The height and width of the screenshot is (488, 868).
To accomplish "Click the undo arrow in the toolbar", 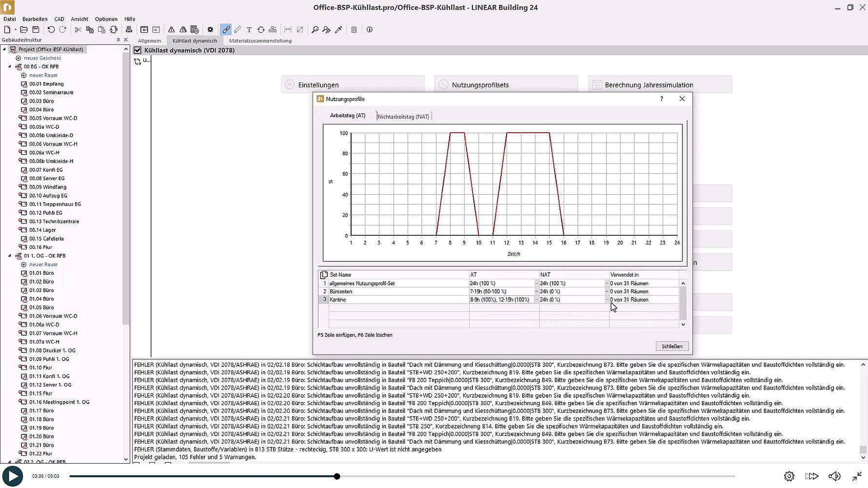I will pyautogui.click(x=51, y=30).
